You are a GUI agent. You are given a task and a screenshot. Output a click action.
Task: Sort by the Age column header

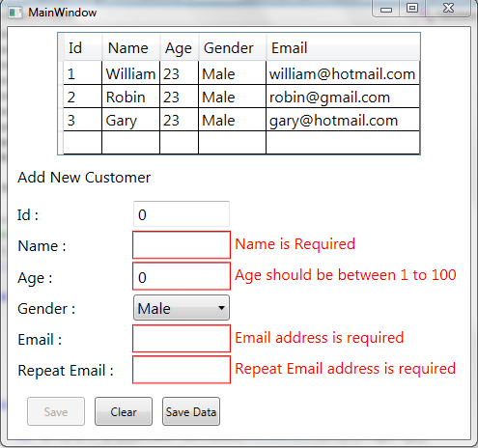pyautogui.click(x=180, y=47)
